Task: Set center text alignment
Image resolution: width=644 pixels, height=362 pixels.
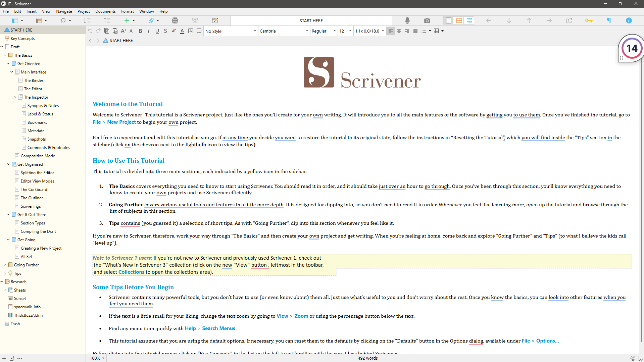Action: (399, 31)
